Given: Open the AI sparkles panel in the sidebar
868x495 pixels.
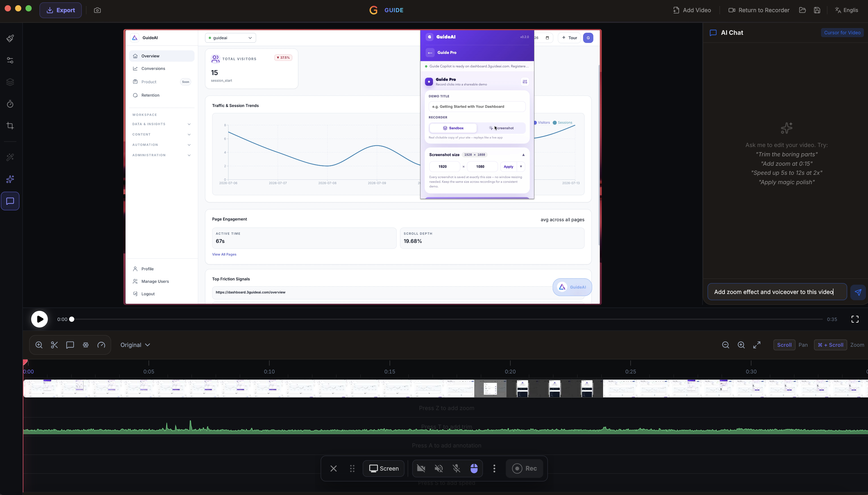Looking at the screenshot, I should [10, 179].
